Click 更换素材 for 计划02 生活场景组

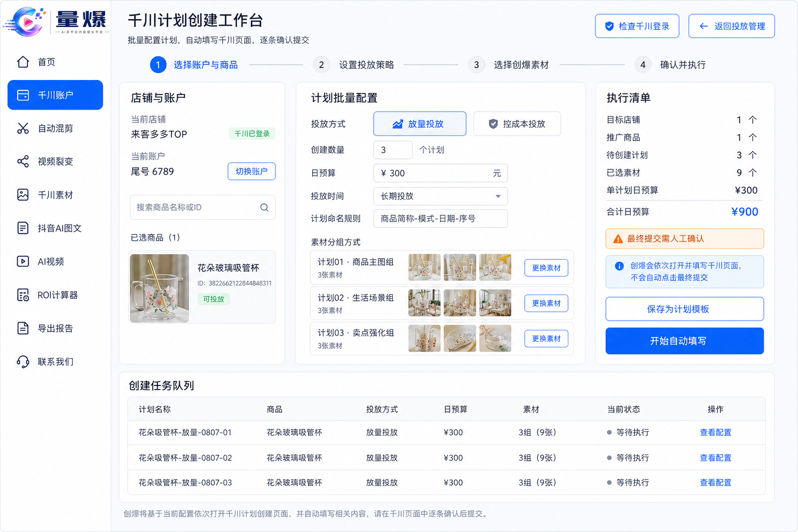pos(546,303)
